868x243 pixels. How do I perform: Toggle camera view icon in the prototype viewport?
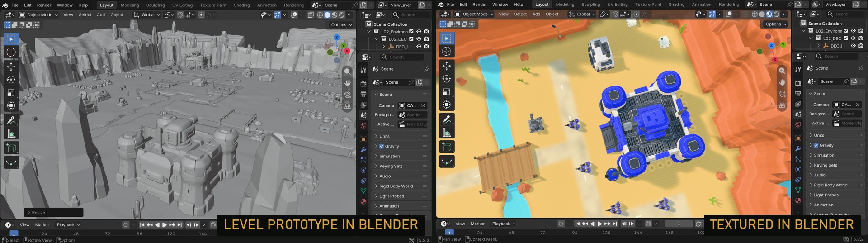(x=347, y=95)
